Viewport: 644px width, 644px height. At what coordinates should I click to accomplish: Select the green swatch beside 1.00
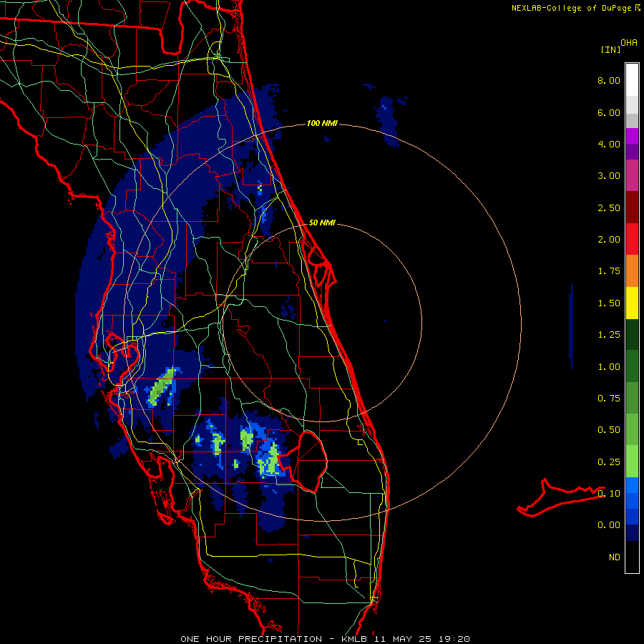coord(632,366)
